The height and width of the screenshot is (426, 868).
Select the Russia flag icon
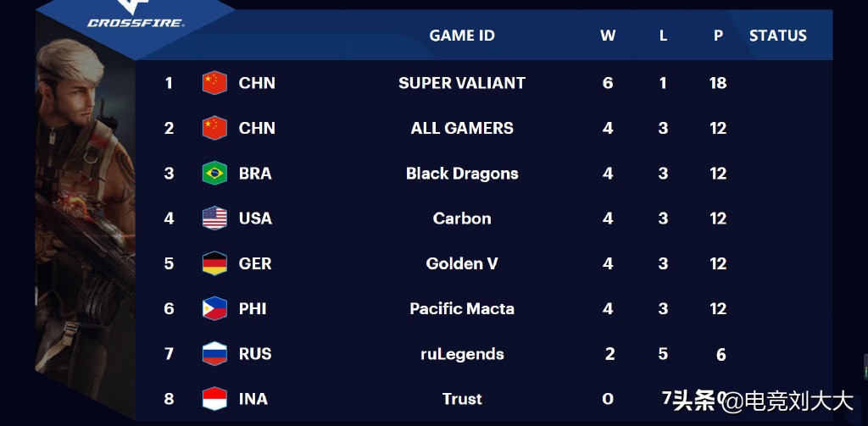click(x=214, y=353)
